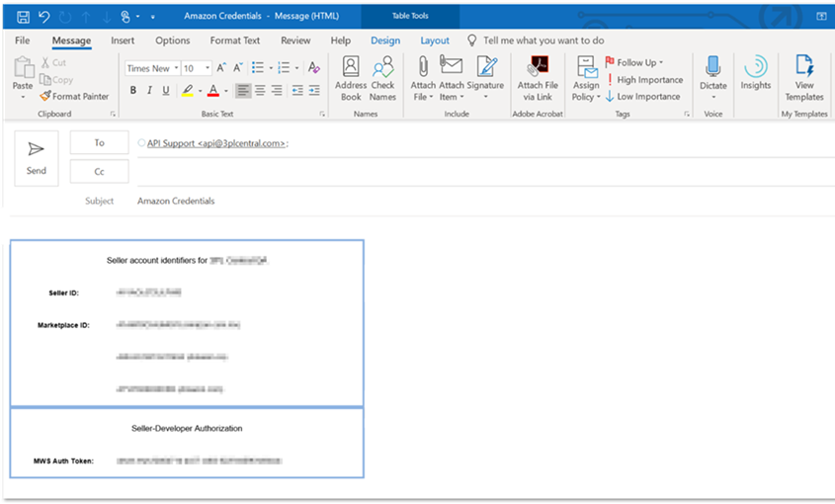Open the File menu
Screen dimensions: 835x504
(x=23, y=41)
